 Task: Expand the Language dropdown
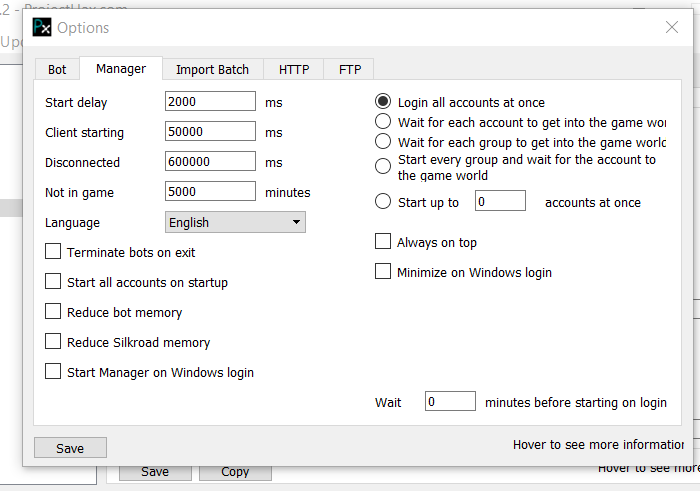pyautogui.click(x=235, y=222)
